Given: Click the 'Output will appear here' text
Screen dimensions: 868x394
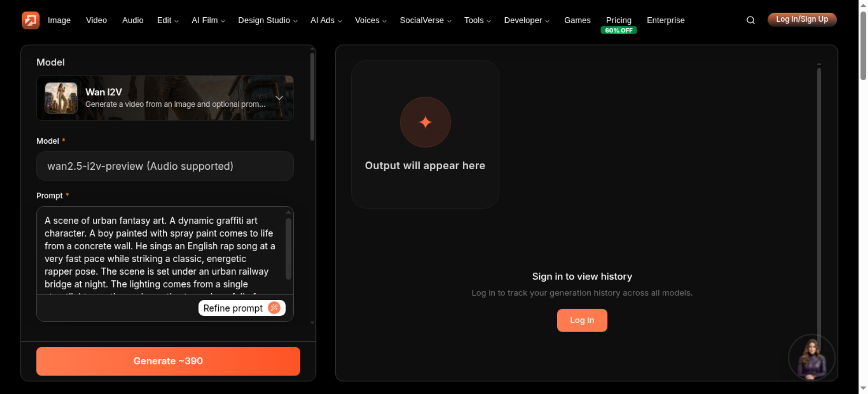Looking at the screenshot, I should 425,166.
